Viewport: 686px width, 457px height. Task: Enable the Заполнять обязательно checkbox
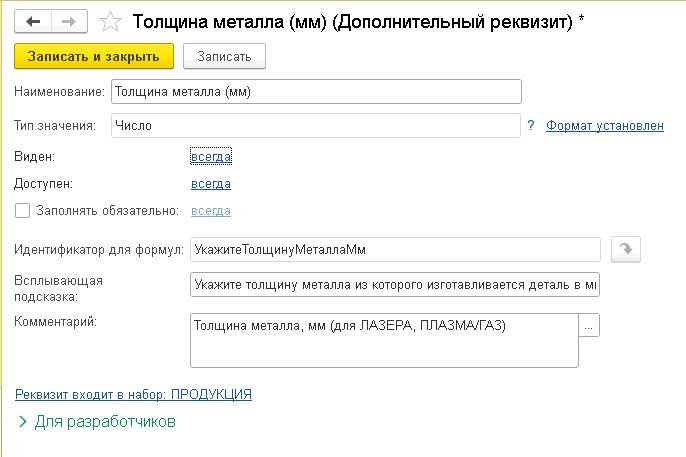pos(23,211)
